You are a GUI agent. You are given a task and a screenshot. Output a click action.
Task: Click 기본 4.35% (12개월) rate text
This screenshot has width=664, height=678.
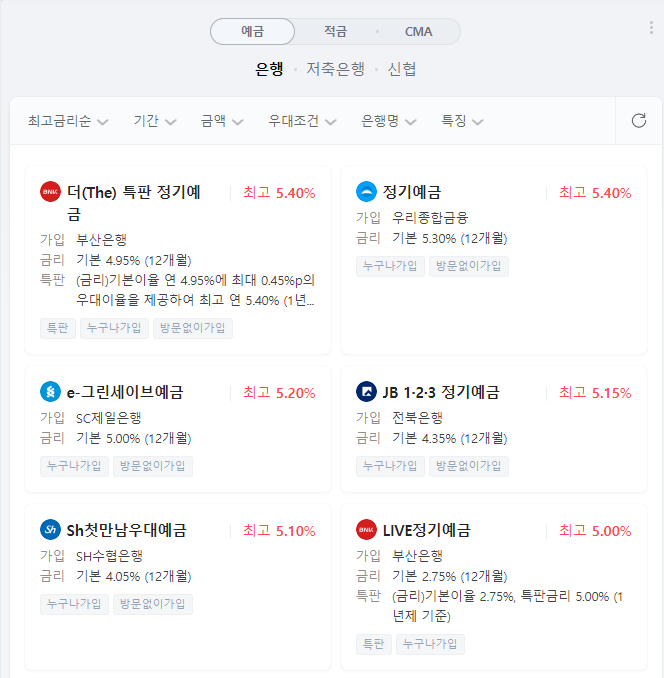point(450,438)
